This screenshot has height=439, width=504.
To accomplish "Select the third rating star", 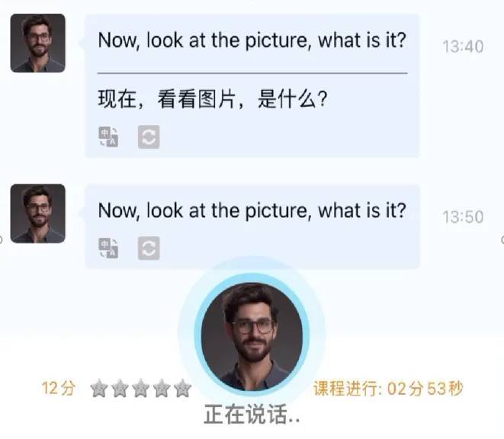I will (141, 388).
